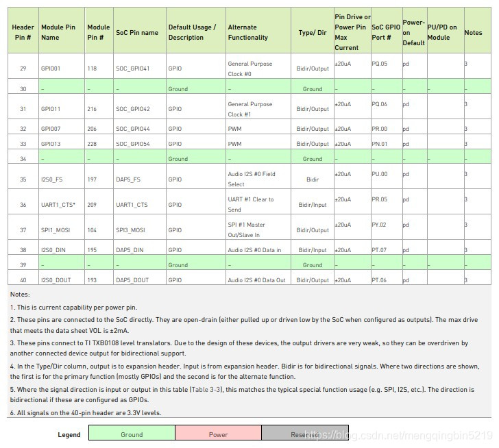The width and height of the screenshot is (499, 448).
Task: Click the UART1_CTS SoC pin name
Action: point(132,205)
